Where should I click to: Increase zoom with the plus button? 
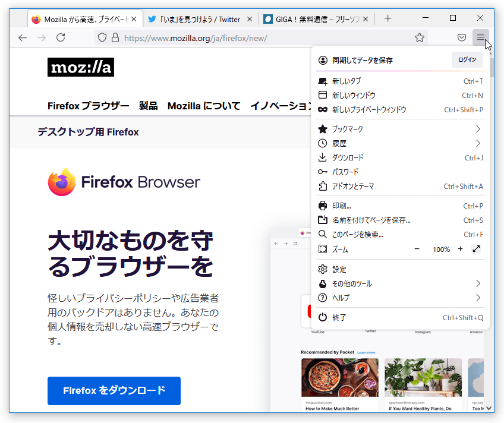(x=460, y=249)
